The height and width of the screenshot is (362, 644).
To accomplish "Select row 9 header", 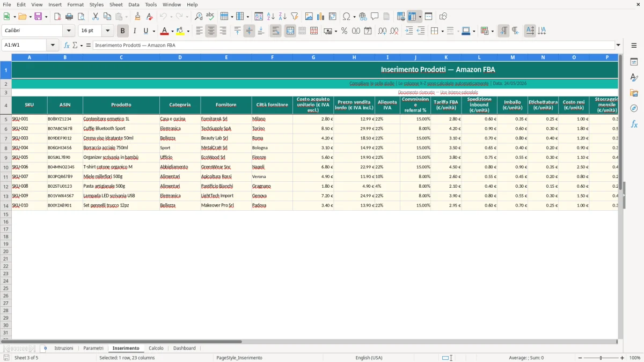I will [6, 157].
